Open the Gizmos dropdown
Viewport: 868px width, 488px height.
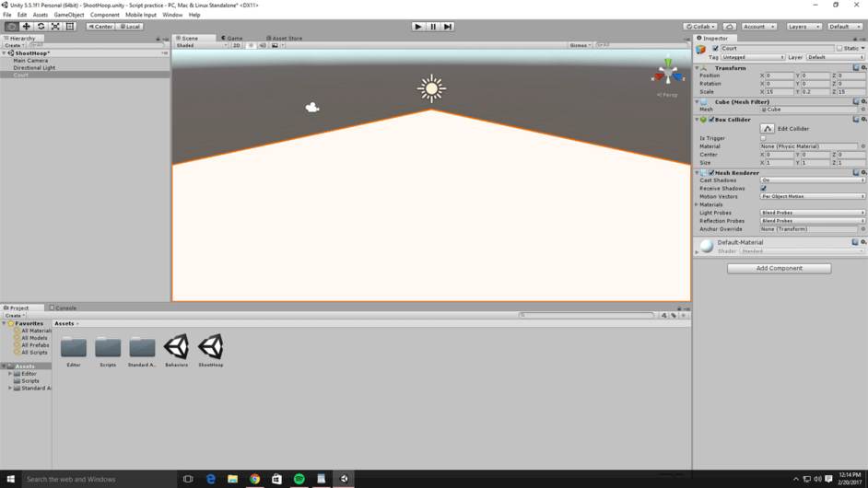(581, 45)
